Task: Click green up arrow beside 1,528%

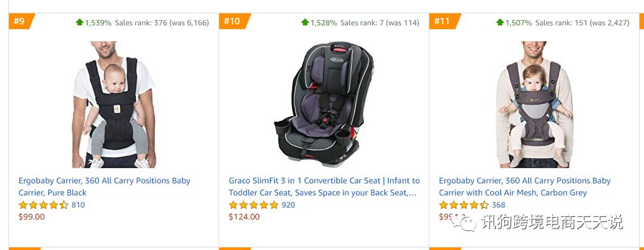Action: (305, 22)
